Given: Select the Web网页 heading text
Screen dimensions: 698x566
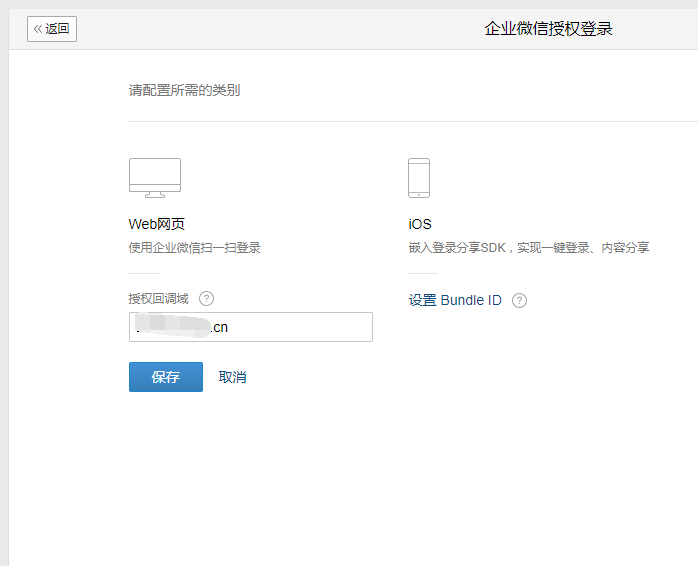Looking at the screenshot, I should click(157, 224).
